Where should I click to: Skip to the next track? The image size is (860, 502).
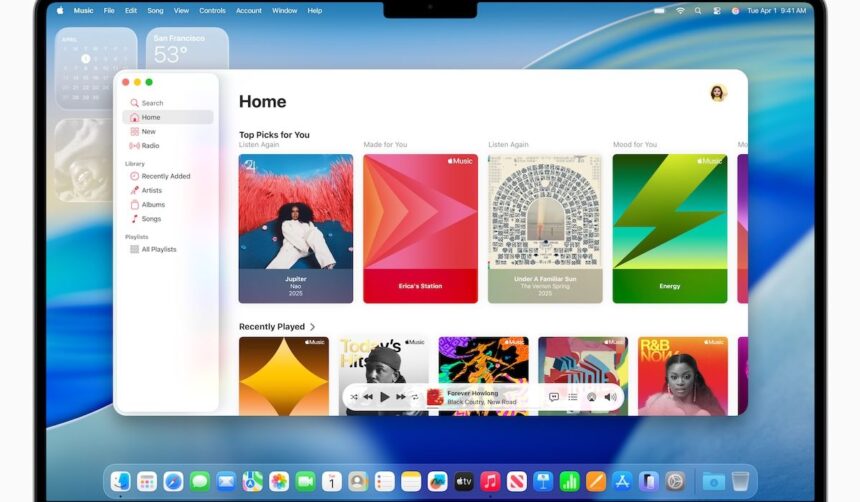(401, 397)
